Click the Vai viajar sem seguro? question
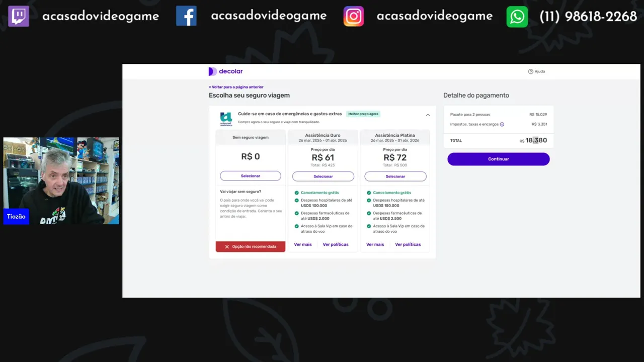The height and width of the screenshot is (362, 644). coord(240,192)
